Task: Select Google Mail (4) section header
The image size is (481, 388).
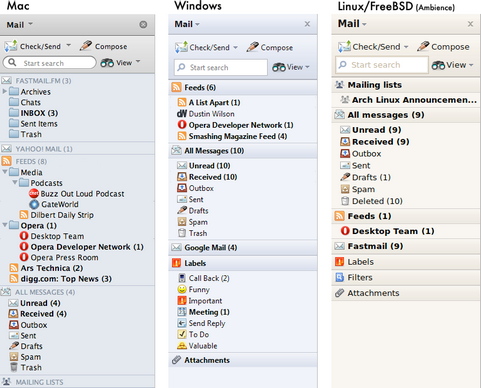Action: click(243, 247)
